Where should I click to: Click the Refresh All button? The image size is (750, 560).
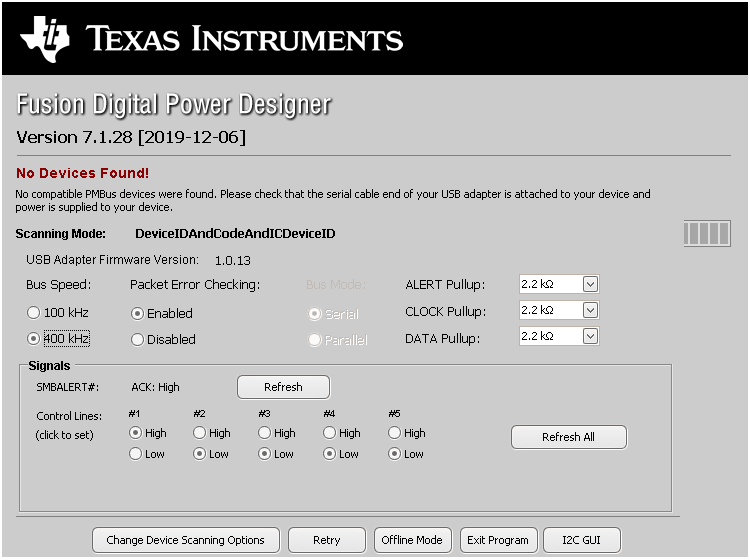pos(568,437)
